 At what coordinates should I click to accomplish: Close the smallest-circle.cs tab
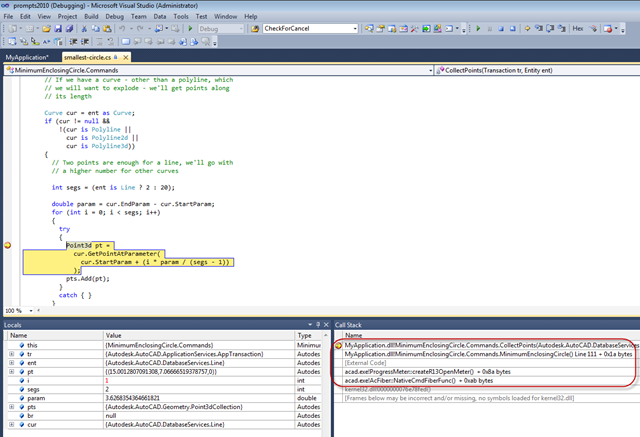[x=125, y=58]
